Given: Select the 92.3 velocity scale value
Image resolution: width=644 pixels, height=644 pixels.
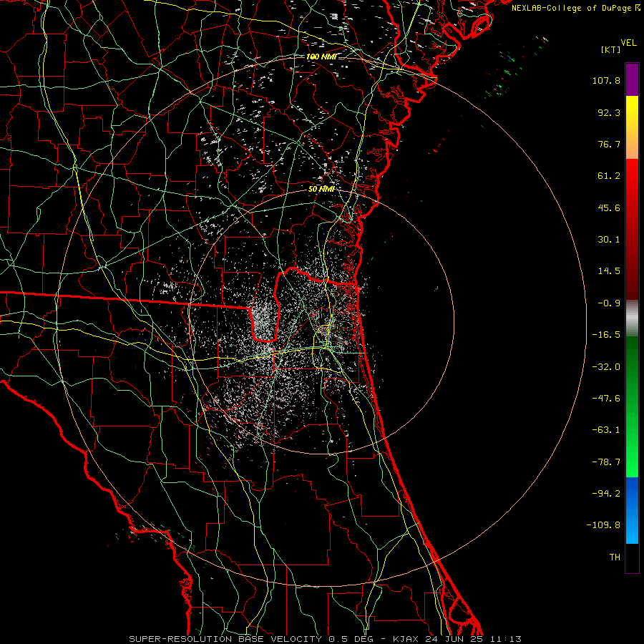Looking at the screenshot, I should coord(609,112).
